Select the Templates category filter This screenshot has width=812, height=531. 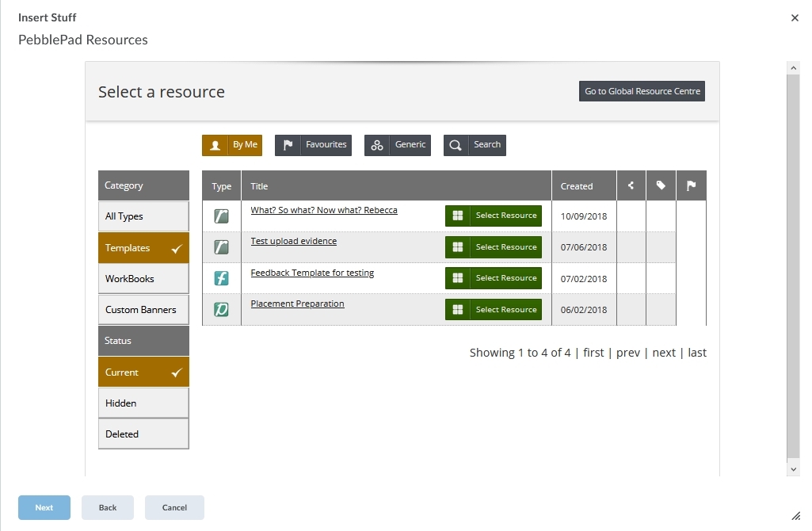pos(143,247)
